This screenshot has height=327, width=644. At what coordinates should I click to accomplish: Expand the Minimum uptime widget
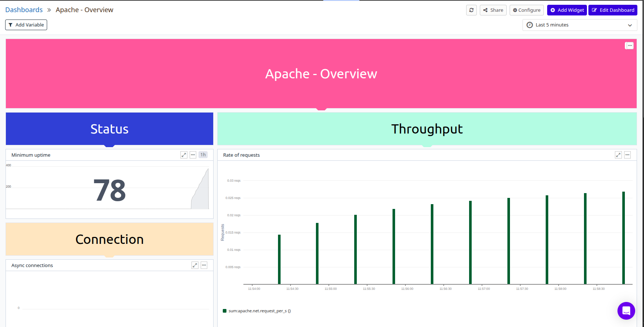[184, 155]
